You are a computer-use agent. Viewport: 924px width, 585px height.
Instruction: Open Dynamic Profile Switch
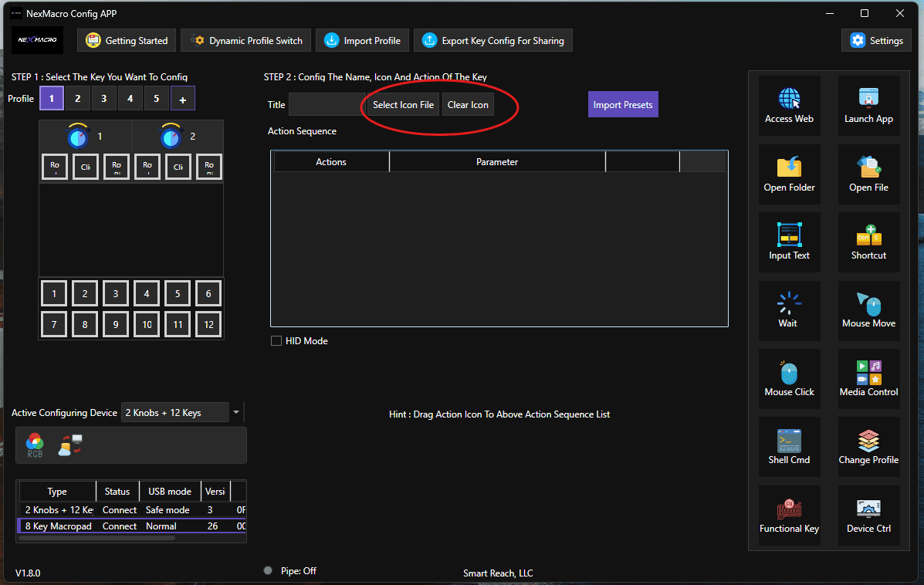245,40
